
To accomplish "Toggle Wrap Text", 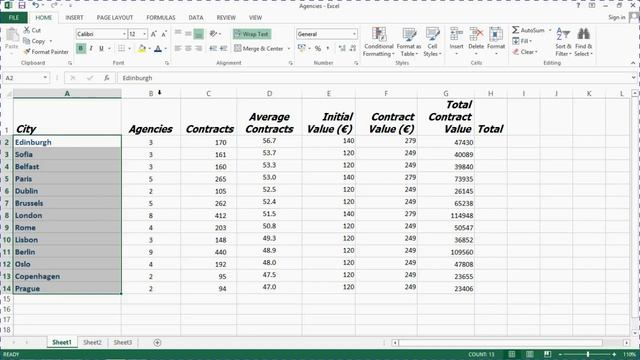I will click(252, 34).
